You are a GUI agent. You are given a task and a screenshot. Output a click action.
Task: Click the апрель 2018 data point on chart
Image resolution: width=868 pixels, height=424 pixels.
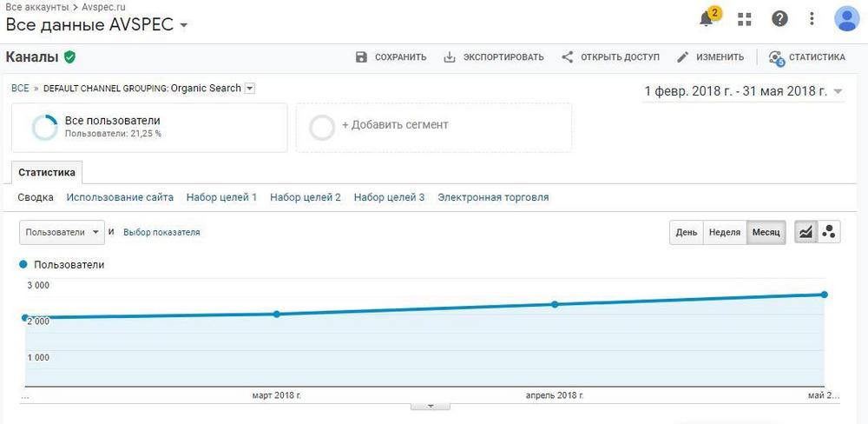[555, 304]
